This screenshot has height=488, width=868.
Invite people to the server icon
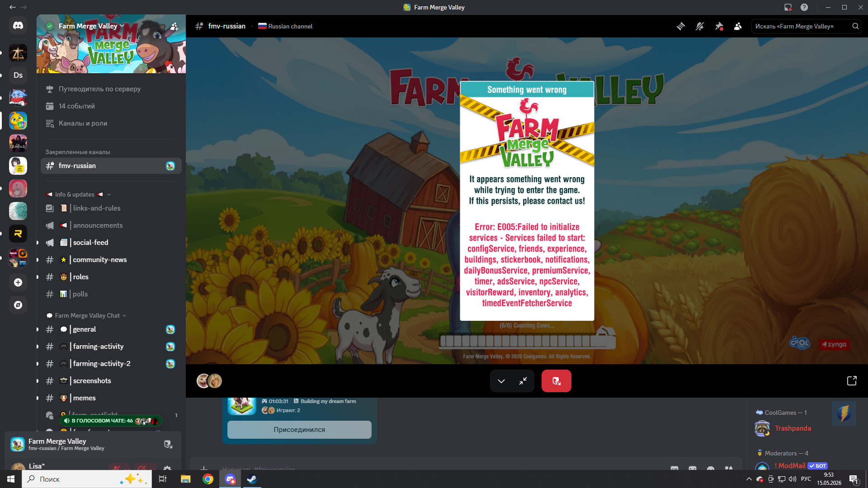coord(174,27)
